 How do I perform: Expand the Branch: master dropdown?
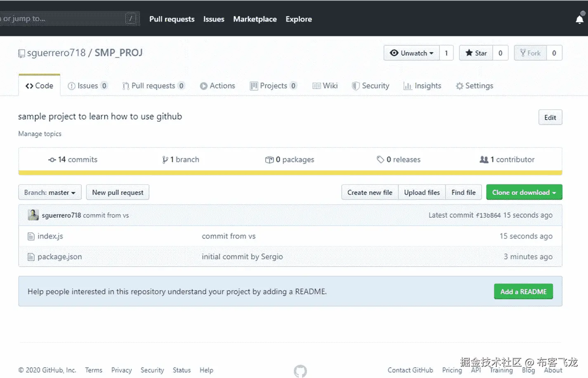[50, 193]
